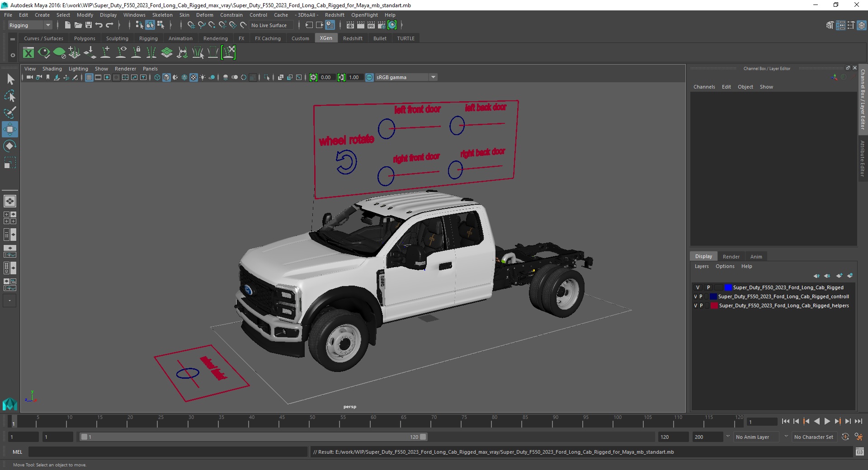
Task: Click the MEL command input field
Action: point(168,452)
